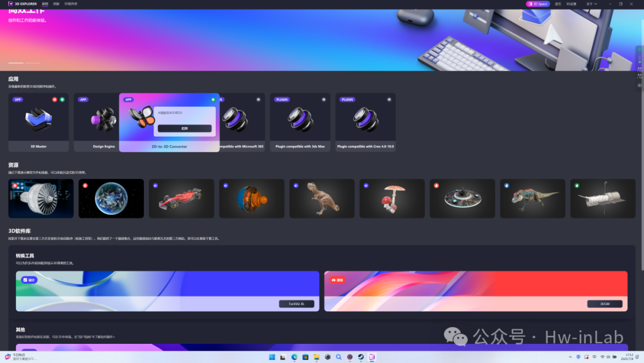Image resolution: width=644 pixels, height=363 pixels.
Task: Open the 3D设置 menu
Action: click(571, 4)
